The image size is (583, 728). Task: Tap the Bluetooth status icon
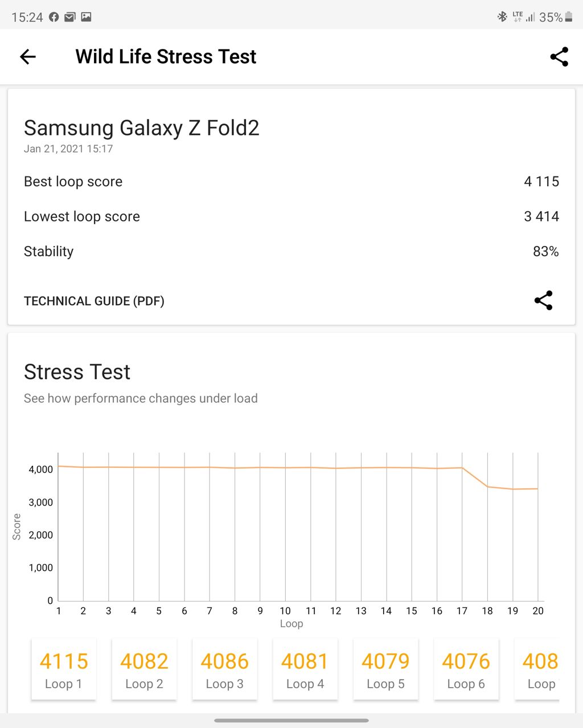502,17
